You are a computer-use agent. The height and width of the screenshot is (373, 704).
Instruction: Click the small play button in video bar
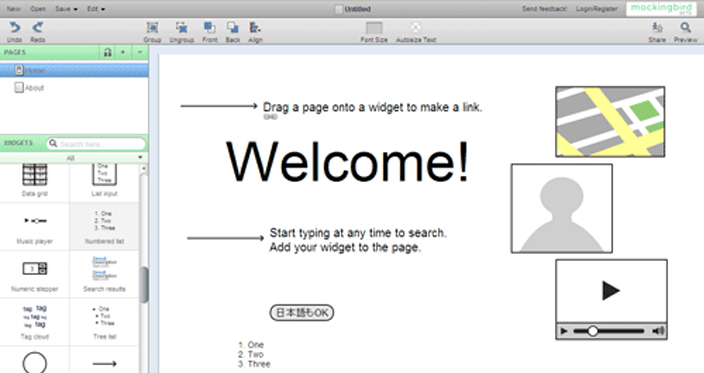(x=564, y=331)
